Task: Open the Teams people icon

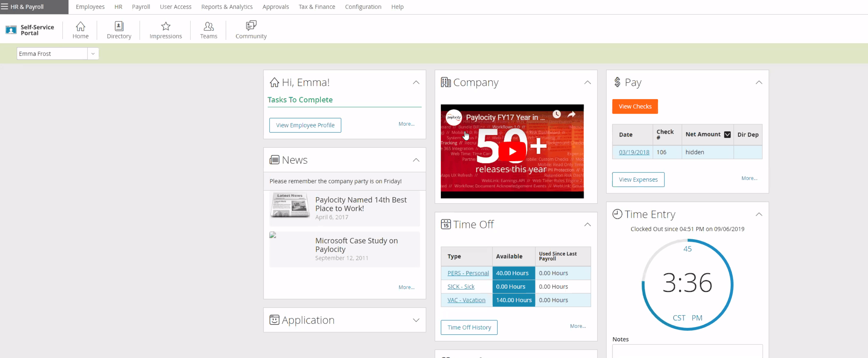Action: tap(209, 26)
